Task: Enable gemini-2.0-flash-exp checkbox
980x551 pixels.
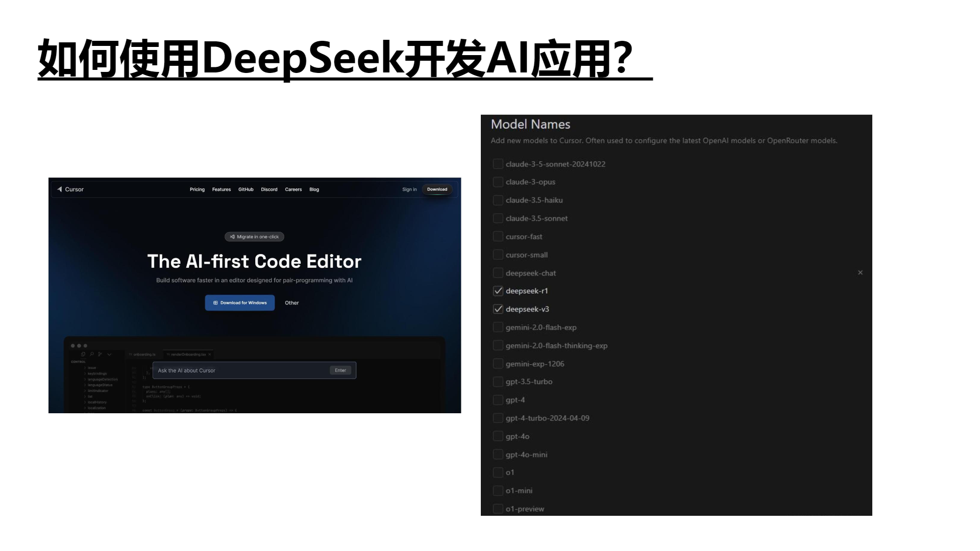Action: [498, 328]
